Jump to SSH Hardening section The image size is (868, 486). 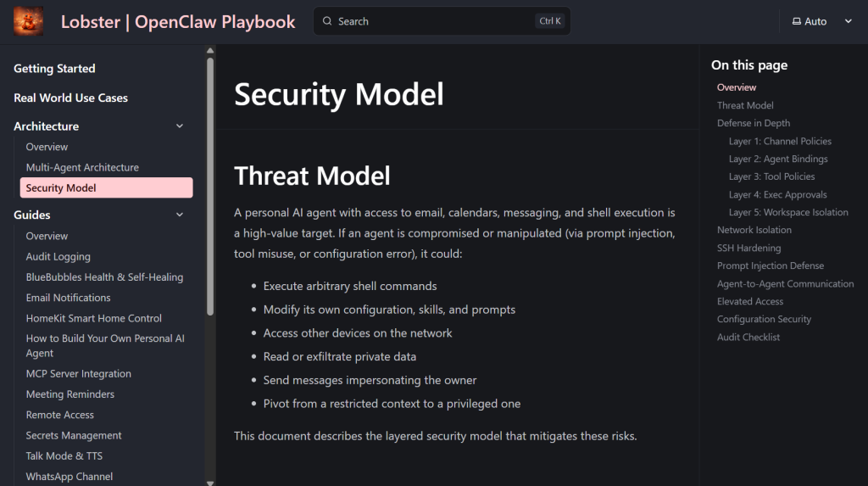pyautogui.click(x=749, y=248)
